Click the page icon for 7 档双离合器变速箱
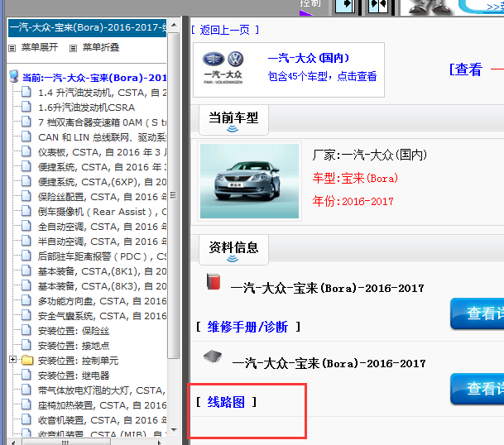The height and width of the screenshot is (445, 504). (x=26, y=122)
